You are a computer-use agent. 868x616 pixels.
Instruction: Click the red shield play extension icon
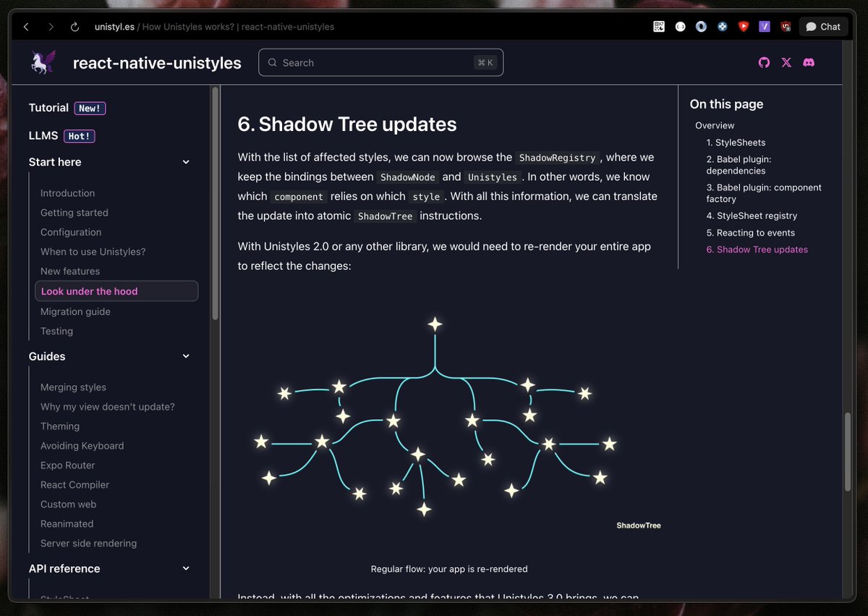tap(743, 27)
